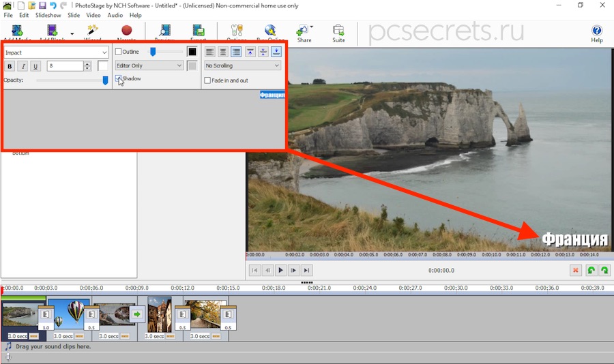Open the Slide menu
Screen dimensions: 614x364
point(74,15)
